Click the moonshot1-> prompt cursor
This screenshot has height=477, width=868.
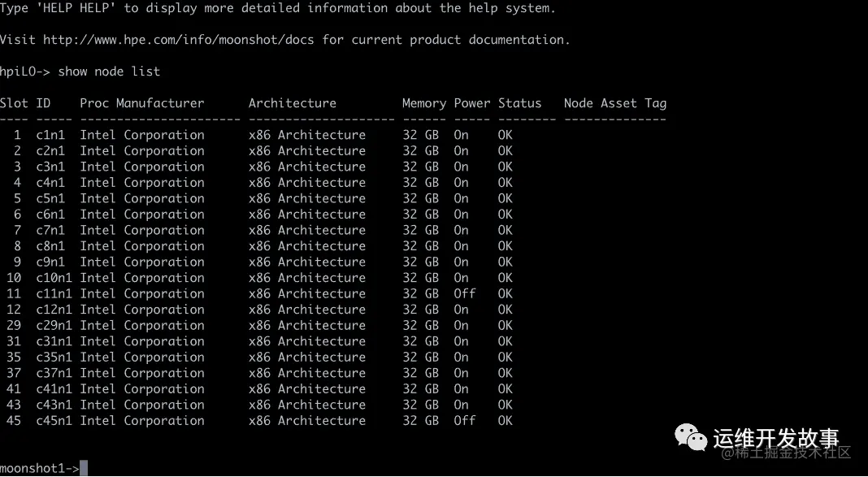click(84, 468)
